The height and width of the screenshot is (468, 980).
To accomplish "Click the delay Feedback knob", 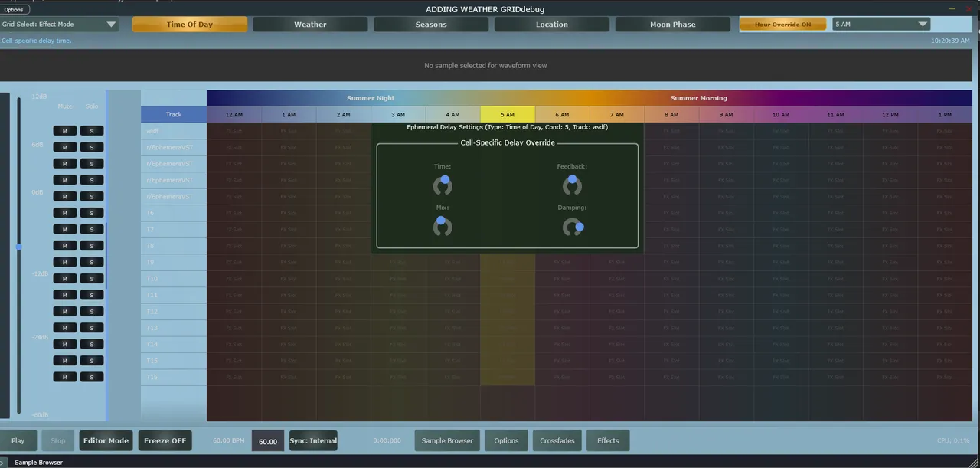I will 572,185.
